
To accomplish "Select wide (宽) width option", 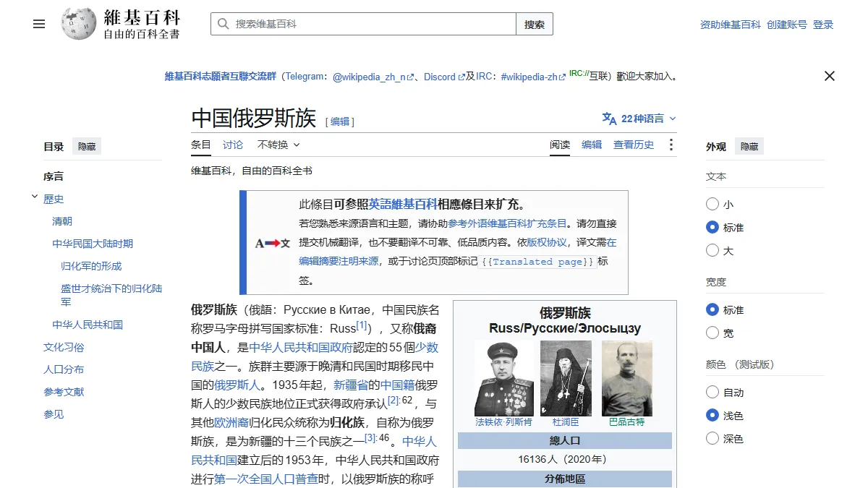I will point(712,333).
